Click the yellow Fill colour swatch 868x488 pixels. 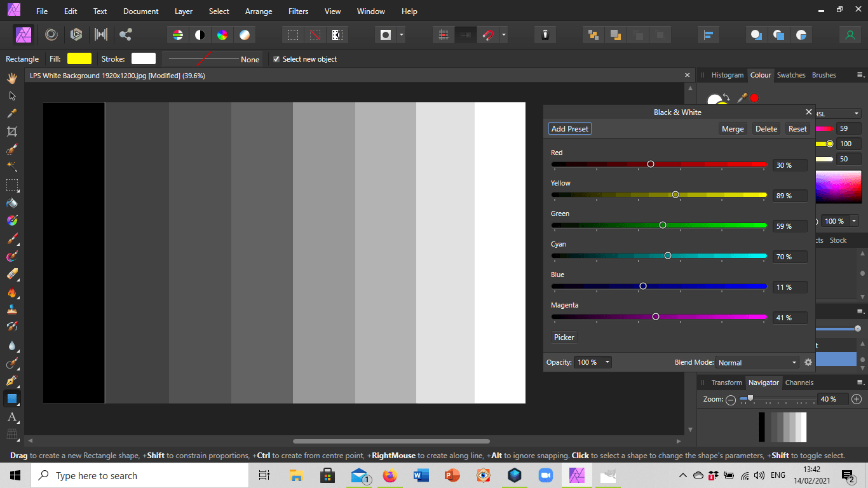79,59
